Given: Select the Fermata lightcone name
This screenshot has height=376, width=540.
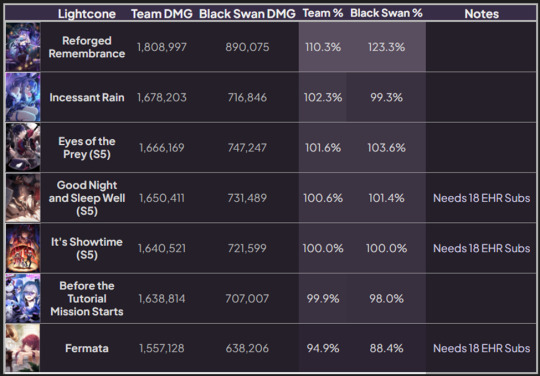Looking at the screenshot, I should point(87,348).
